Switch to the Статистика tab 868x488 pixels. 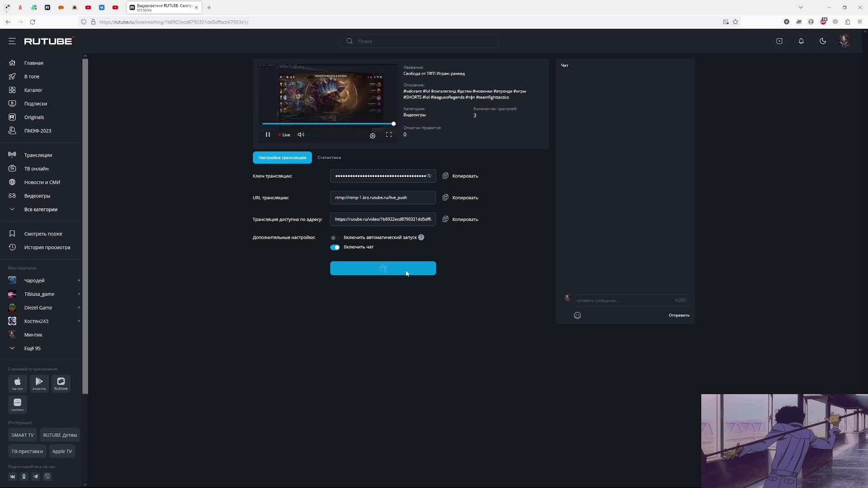(329, 158)
